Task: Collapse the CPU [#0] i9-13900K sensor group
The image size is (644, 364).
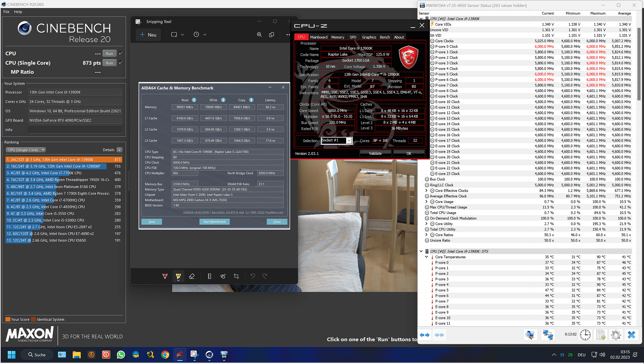Action: click(x=421, y=19)
